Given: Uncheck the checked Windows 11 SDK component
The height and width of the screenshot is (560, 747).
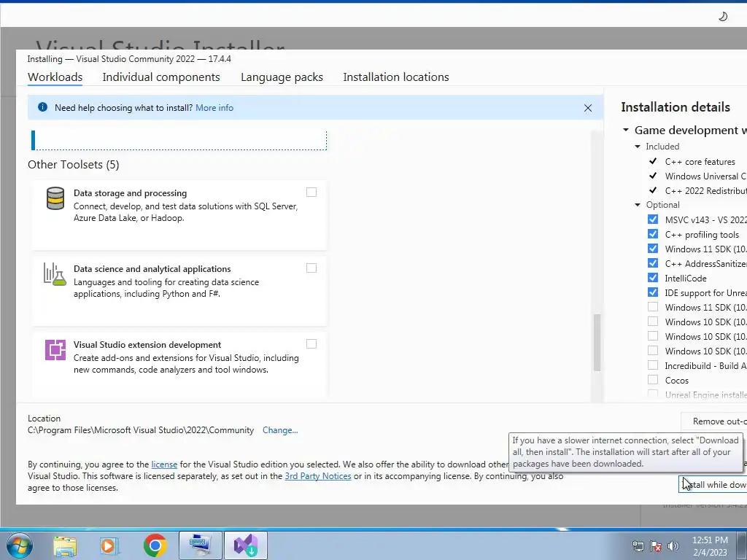Looking at the screenshot, I should [x=653, y=249].
